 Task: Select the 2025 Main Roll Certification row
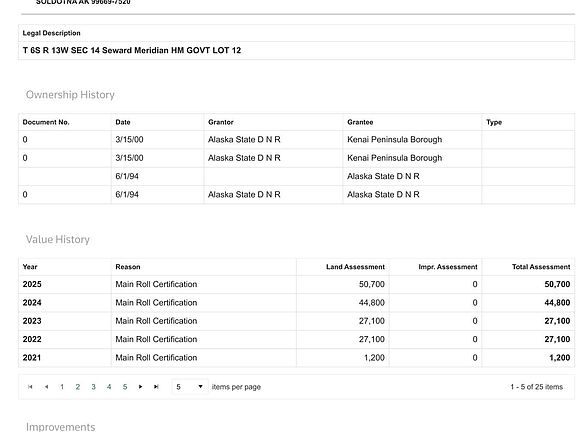(x=296, y=284)
